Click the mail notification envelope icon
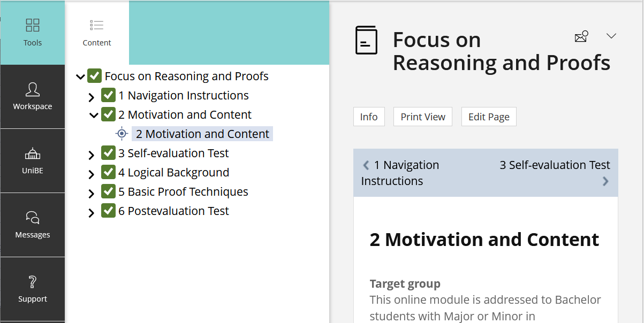Image resolution: width=644 pixels, height=323 pixels. pyautogui.click(x=581, y=37)
